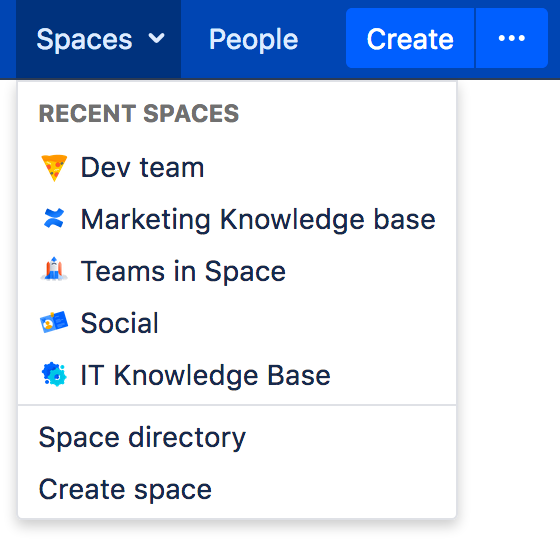560x542 pixels.
Task: Open the three-dots create options button
Action: (511, 38)
